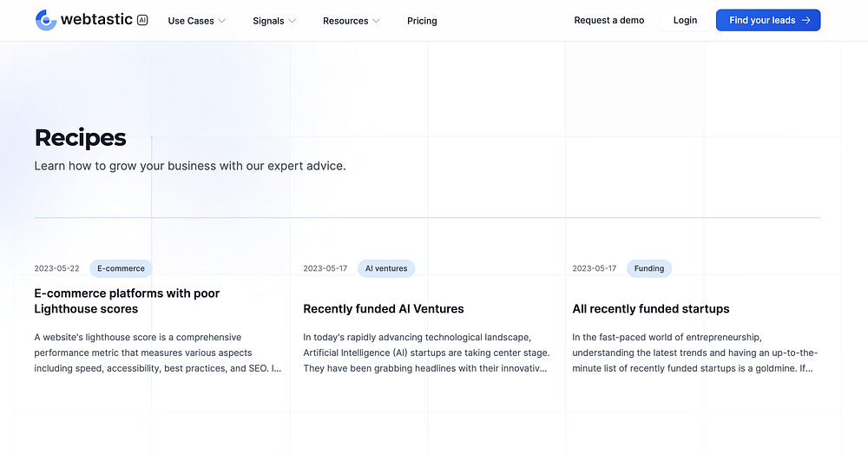Open All recently funded startups article
This screenshot has width=868, height=455.
651,308
